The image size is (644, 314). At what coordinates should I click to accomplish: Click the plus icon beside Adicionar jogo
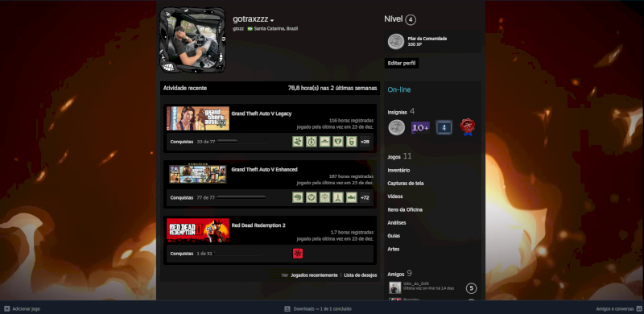click(7, 308)
